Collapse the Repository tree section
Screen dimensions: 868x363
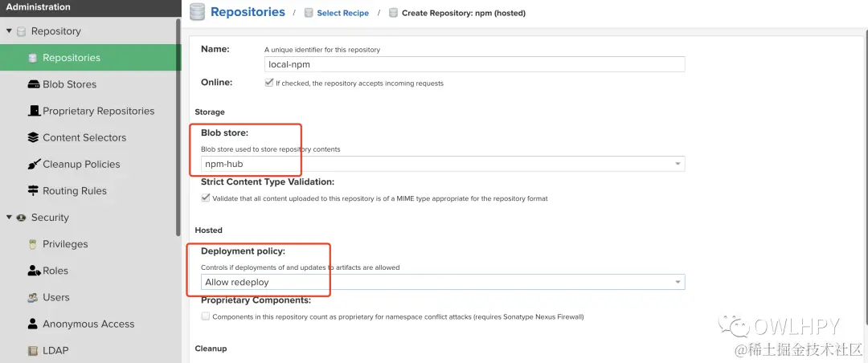(x=9, y=31)
